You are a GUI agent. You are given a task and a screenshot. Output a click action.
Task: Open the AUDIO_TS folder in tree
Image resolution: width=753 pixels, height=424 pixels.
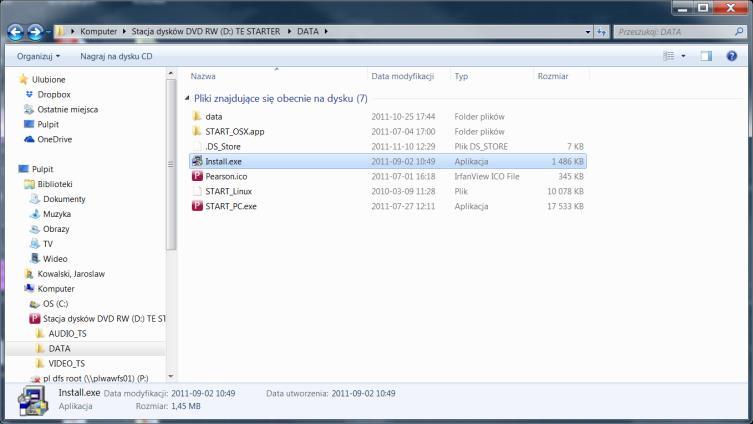pyautogui.click(x=67, y=333)
